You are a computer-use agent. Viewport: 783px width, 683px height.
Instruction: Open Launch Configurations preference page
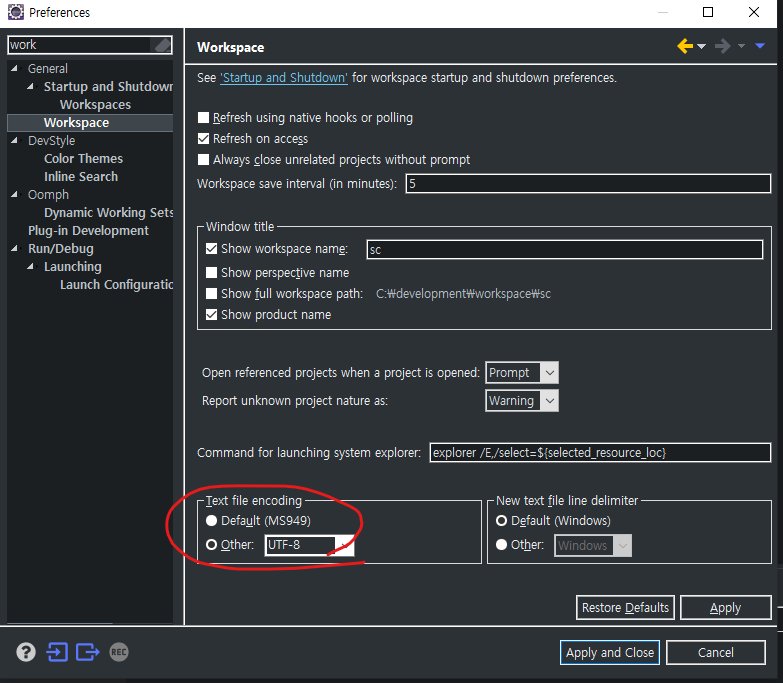point(116,284)
